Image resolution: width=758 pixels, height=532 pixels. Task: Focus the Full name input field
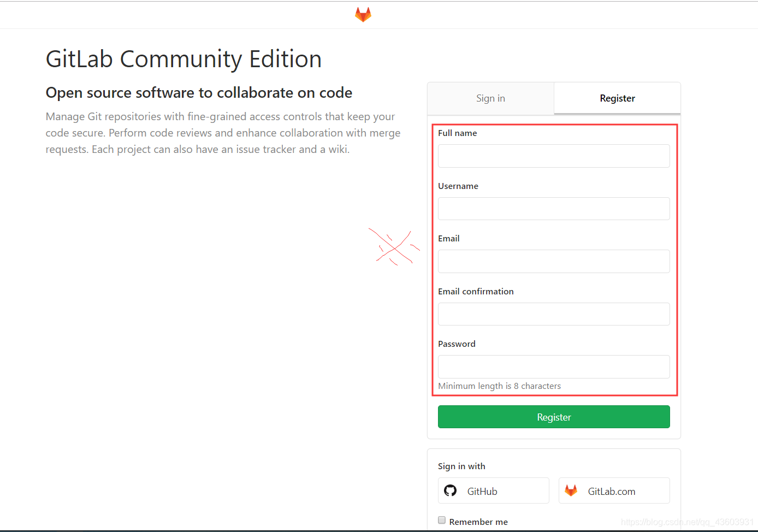tap(554, 156)
